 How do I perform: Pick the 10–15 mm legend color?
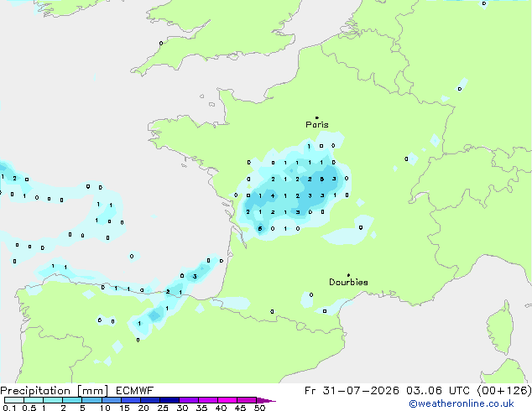coord(111,400)
